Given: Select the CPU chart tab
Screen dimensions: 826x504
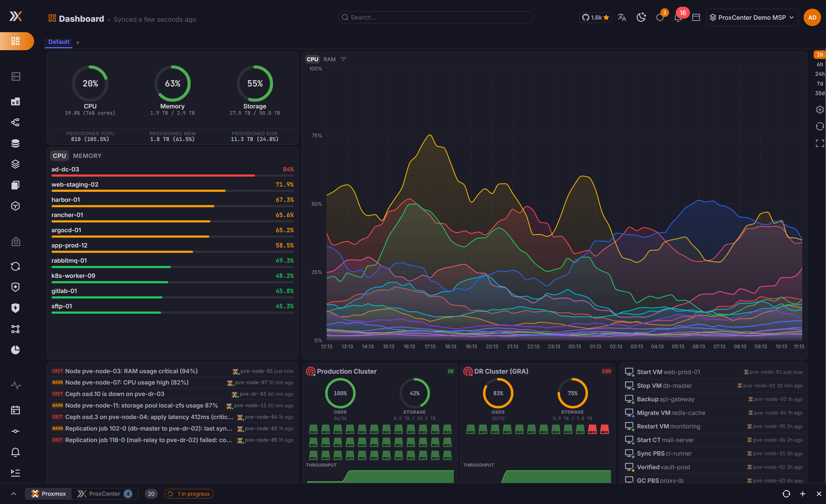Looking at the screenshot, I should [312, 59].
